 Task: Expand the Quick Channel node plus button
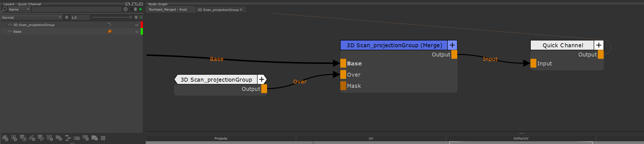599,45
